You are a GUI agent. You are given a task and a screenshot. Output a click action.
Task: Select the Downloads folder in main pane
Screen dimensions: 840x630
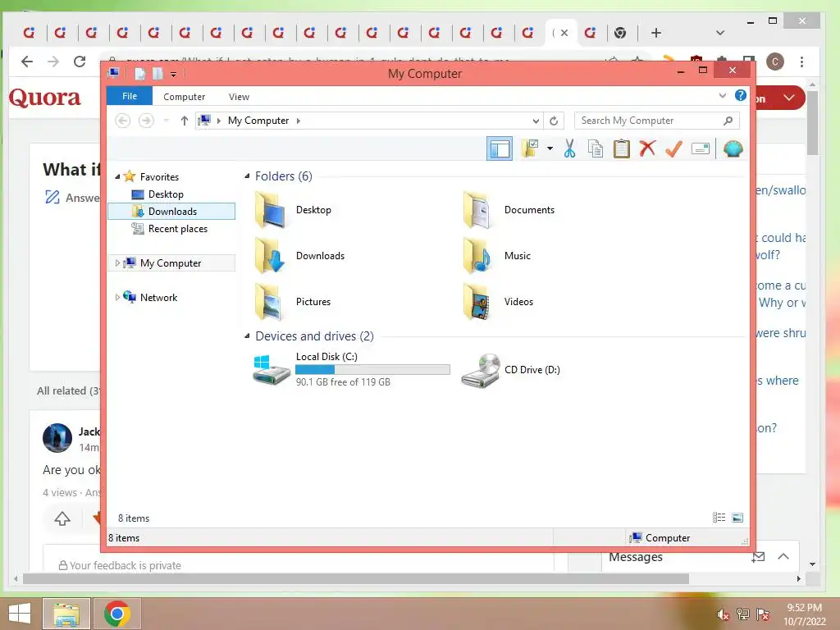[x=300, y=256]
